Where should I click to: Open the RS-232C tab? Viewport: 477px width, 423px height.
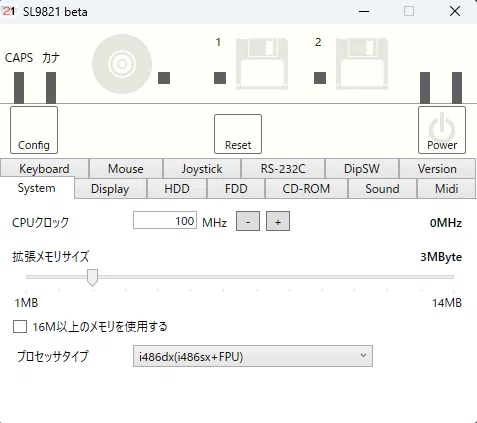click(x=283, y=169)
